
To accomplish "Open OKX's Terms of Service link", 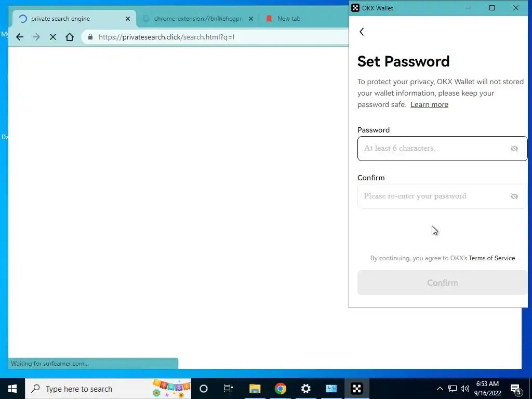I will tap(491, 258).
